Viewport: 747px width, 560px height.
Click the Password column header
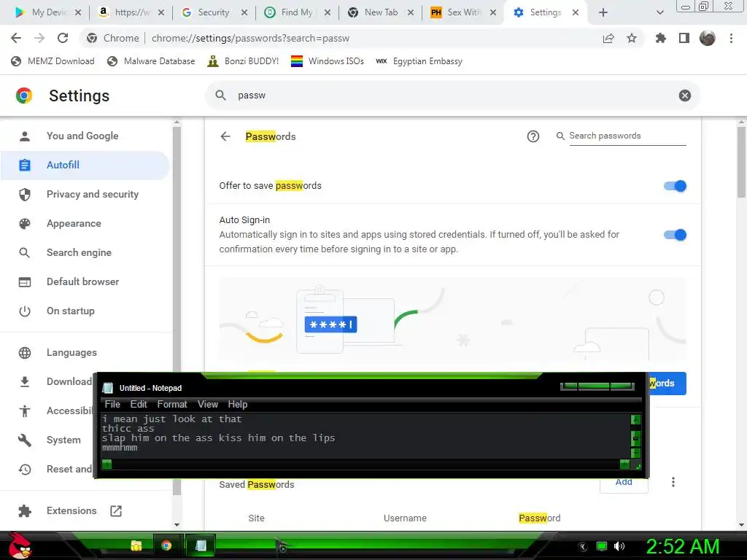[x=539, y=518]
